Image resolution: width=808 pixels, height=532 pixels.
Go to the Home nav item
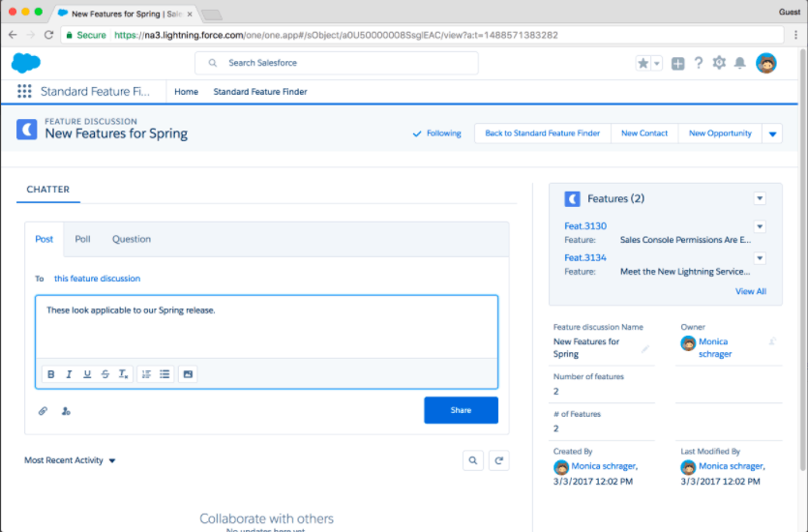186,92
